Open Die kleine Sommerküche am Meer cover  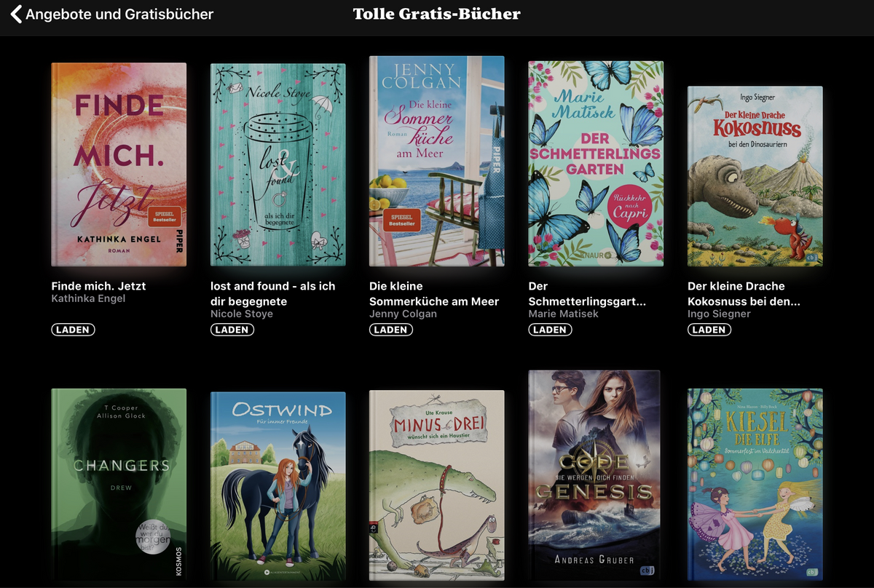click(437, 161)
